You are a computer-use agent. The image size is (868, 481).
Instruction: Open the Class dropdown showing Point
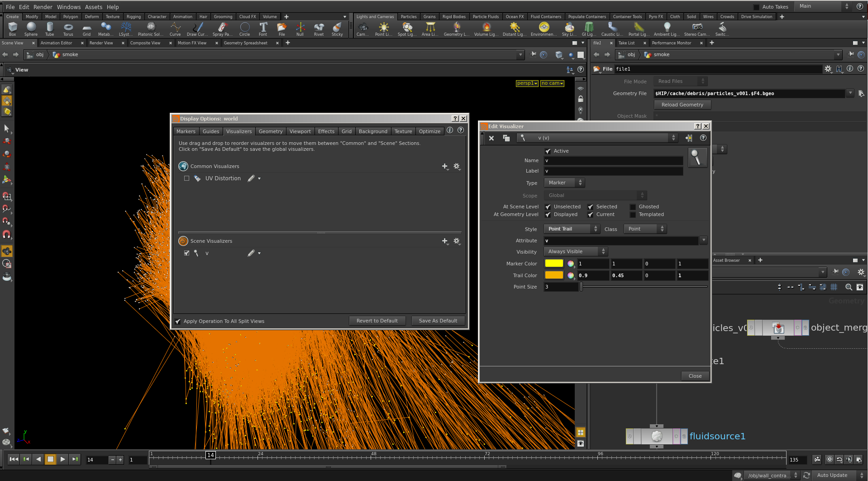(x=645, y=229)
